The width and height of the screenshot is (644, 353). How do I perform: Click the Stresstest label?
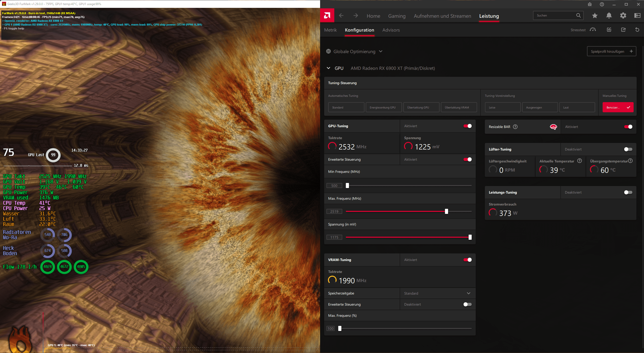578,30
